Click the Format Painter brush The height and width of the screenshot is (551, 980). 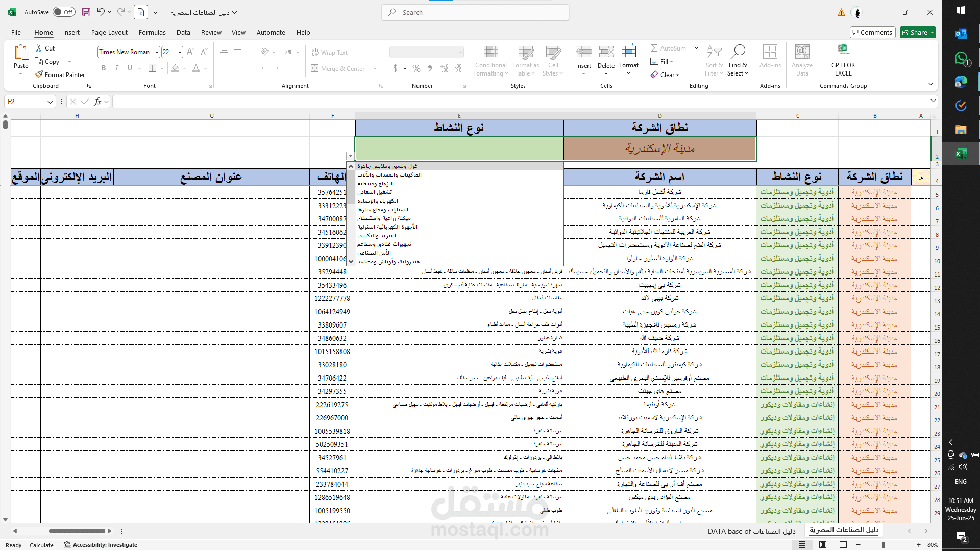tap(39, 74)
